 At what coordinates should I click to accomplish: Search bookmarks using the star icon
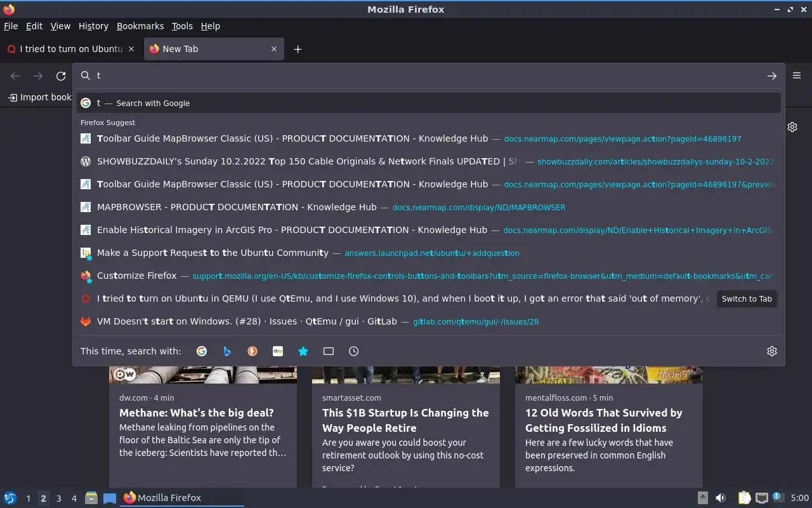pos(303,351)
